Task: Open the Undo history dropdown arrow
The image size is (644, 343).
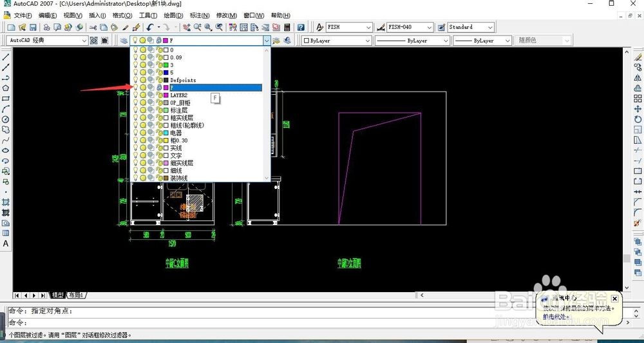Action: coord(158,27)
